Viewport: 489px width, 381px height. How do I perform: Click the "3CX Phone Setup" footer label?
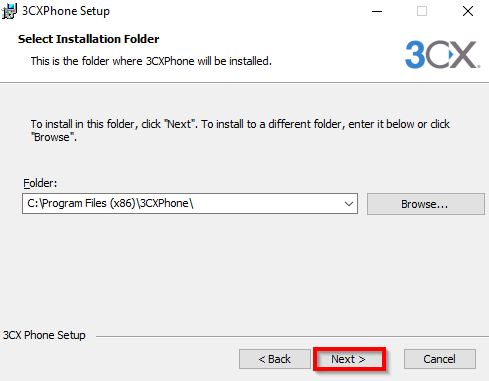(x=44, y=335)
